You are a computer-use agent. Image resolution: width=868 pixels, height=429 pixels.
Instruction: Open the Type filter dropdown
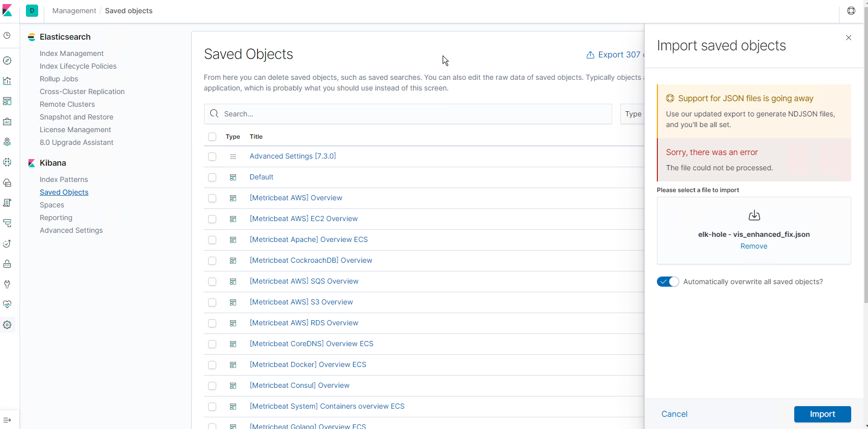(632, 114)
